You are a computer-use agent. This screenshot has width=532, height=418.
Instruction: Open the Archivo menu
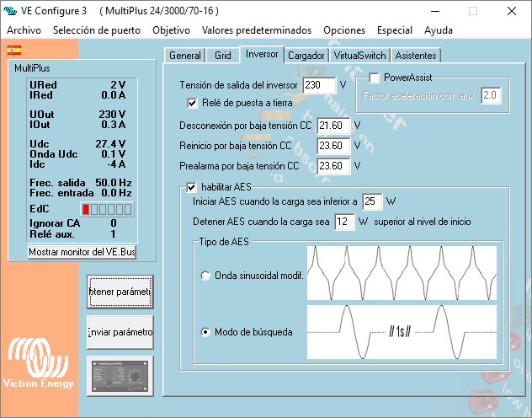pyautogui.click(x=24, y=30)
